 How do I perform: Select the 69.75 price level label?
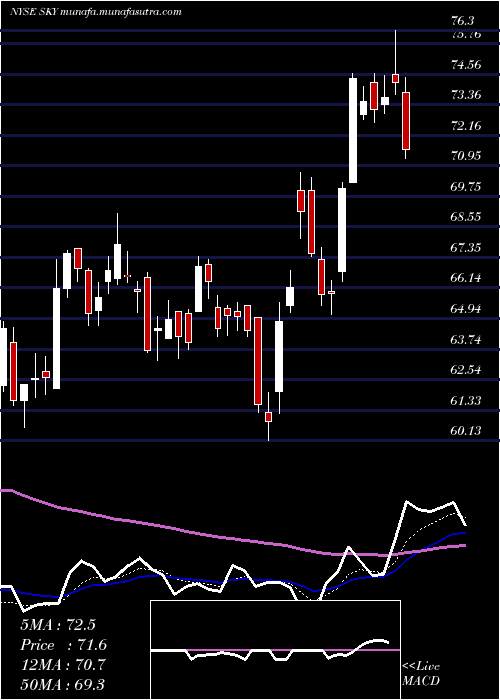point(466,187)
